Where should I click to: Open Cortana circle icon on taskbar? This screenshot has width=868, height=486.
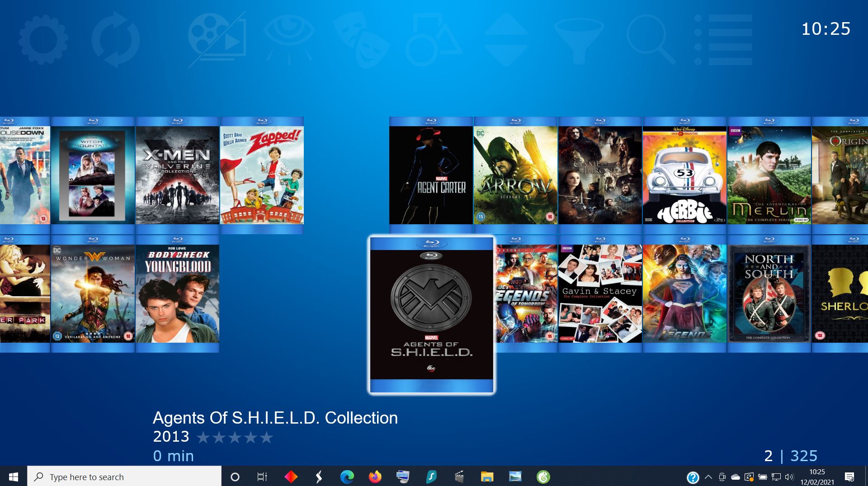[x=235, y=477]
